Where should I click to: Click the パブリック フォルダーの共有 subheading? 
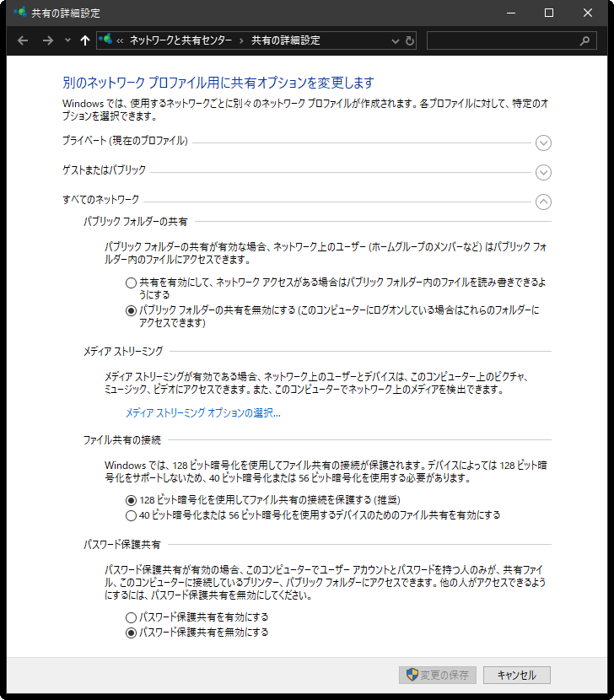point(136,222)
